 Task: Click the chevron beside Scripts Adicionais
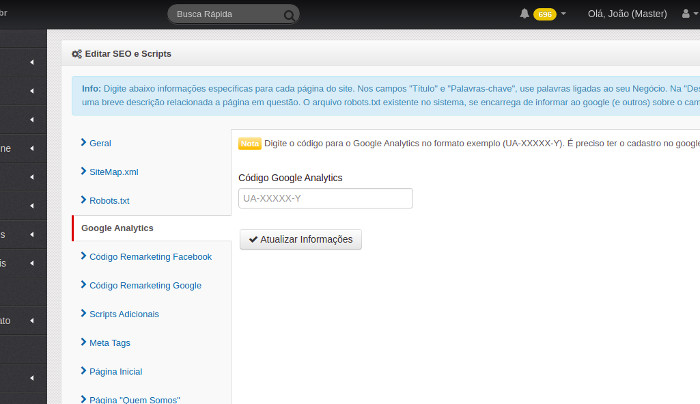(83, 313)
